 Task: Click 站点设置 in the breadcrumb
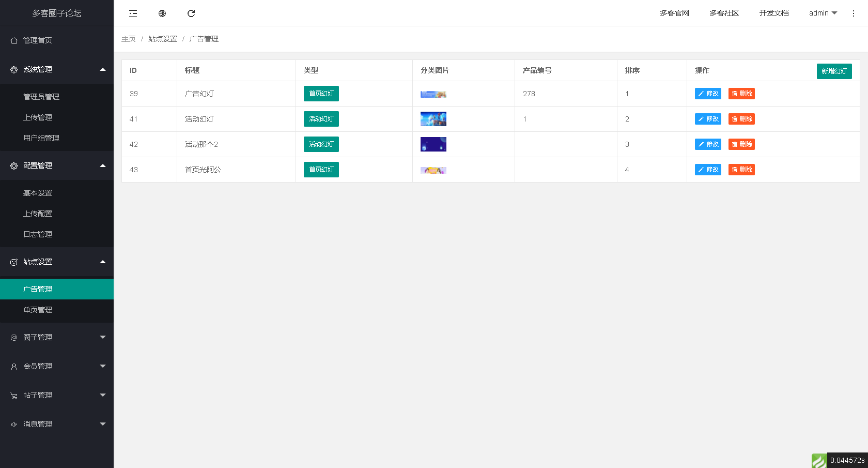(x=163, y=39)
